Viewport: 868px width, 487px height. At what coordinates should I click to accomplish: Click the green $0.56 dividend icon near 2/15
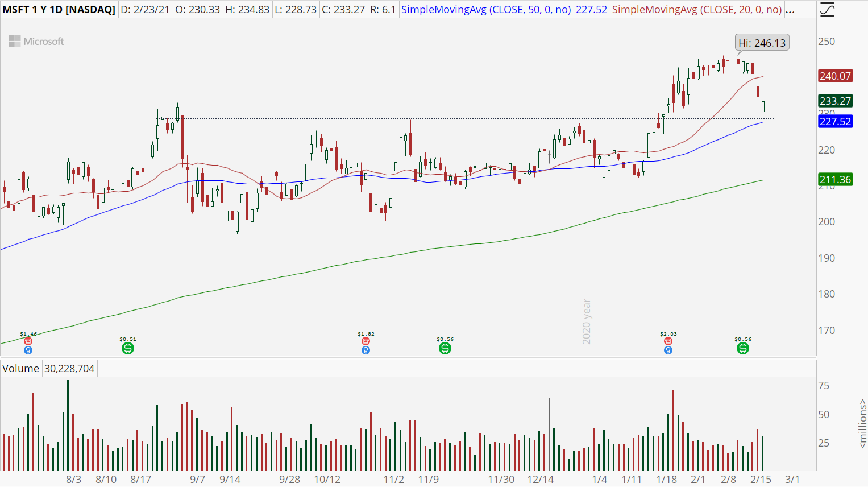pyautogui.click(x=743, y=348)
